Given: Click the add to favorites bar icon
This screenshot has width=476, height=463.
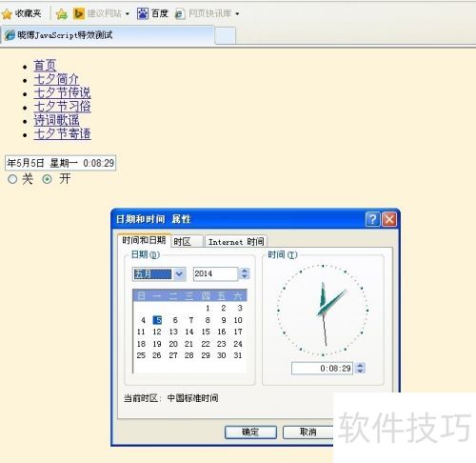Looking at the screenshot, I should pyautogui.click(x=62, y=13).
